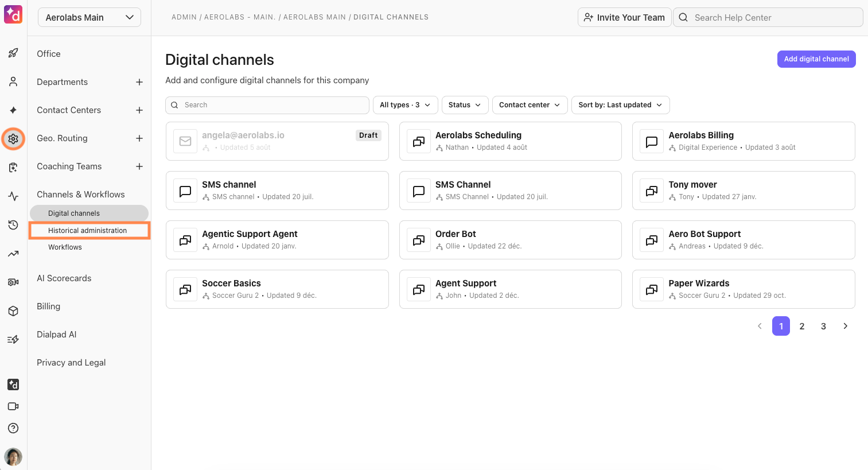Click the plus icon next to Contact Centers

tap(139, 110)
